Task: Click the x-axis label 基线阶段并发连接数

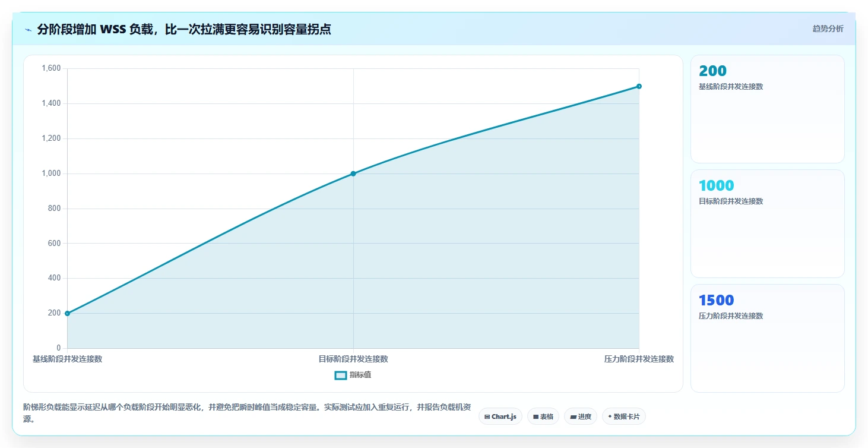Action: tap(67, 359)
